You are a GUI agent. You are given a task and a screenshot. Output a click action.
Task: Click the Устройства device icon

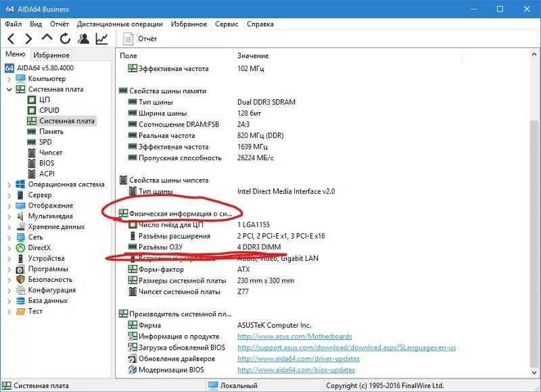(x=21, y=259)
